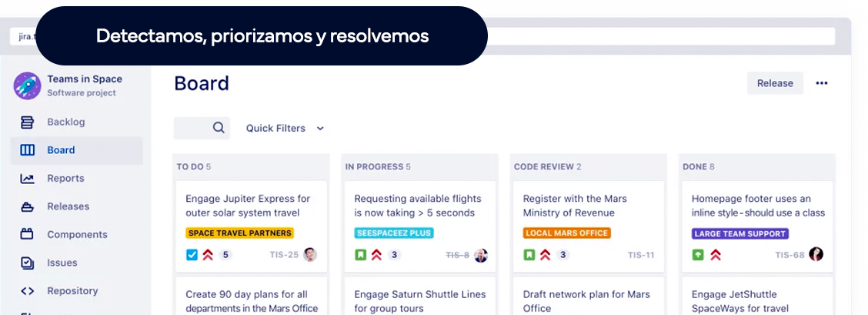Click the CODE REVIEW column header

[x=547, y=166]
